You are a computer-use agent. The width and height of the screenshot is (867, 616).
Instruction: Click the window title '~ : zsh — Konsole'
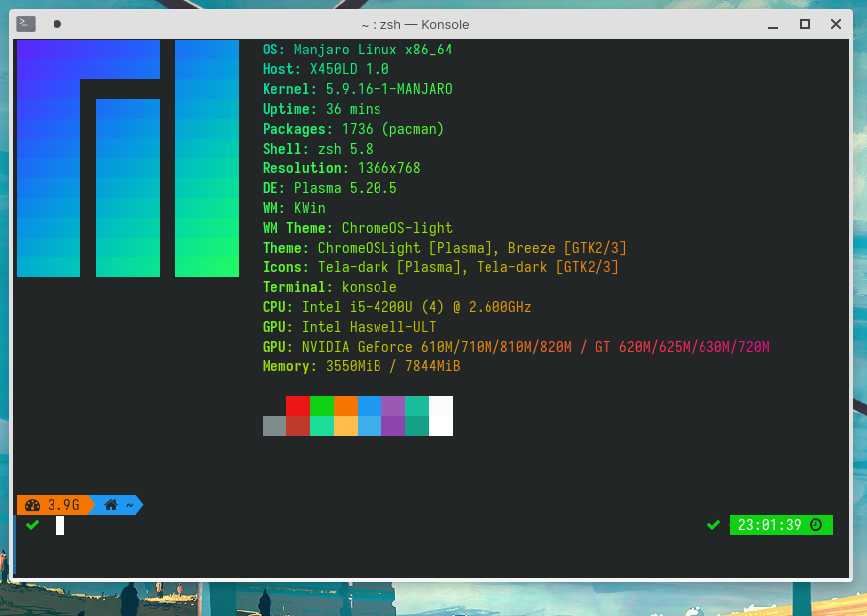(415, 25)
